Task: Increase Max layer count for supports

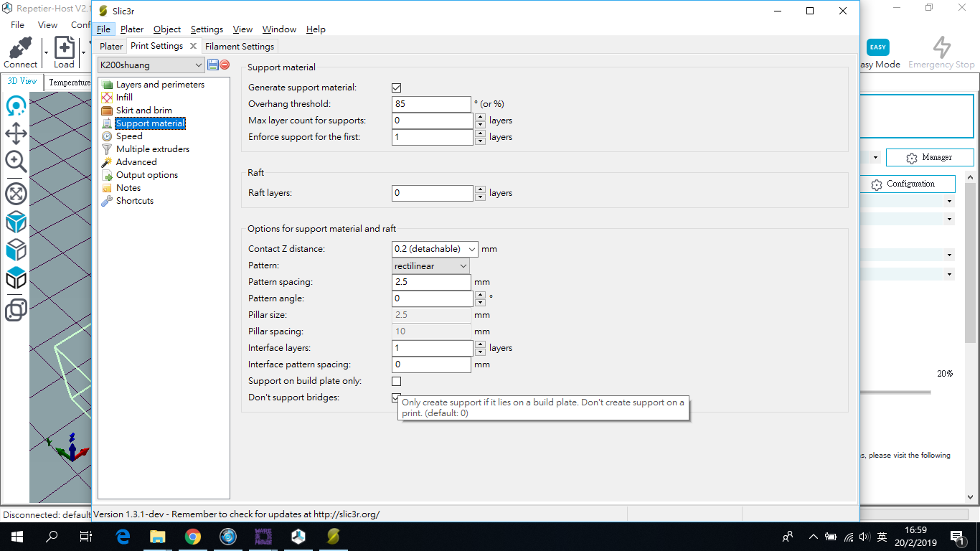Action: (480, 117)
